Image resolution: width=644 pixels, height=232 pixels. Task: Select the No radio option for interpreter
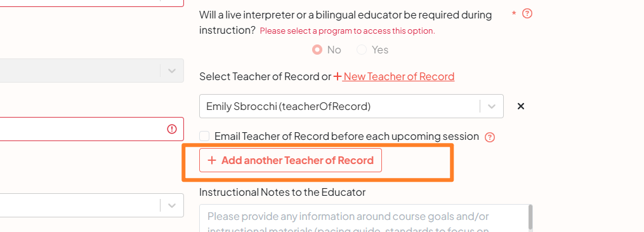tap(317, 50)
